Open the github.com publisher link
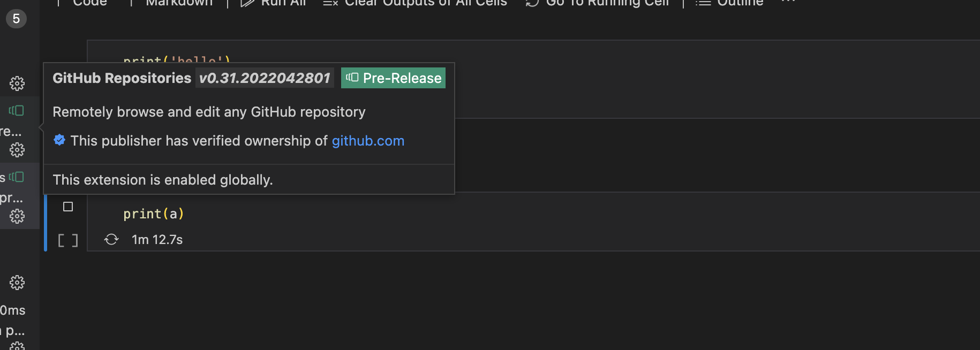980x350 pixels. point(368,140)
